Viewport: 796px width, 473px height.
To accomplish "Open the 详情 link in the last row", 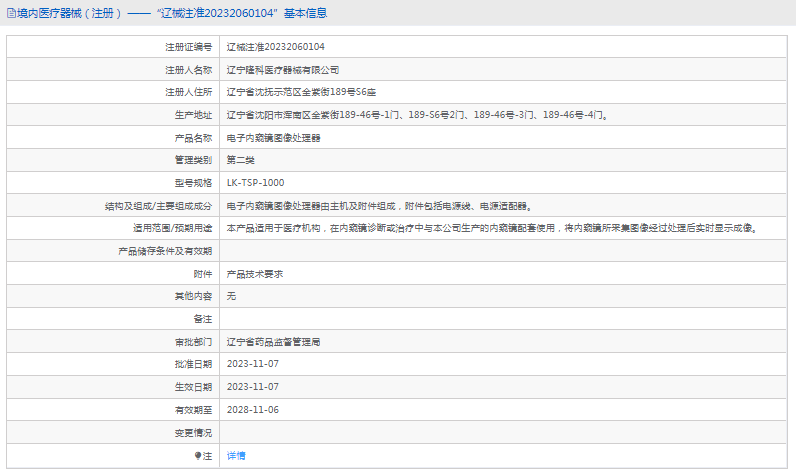I will [x=236, y=456].
